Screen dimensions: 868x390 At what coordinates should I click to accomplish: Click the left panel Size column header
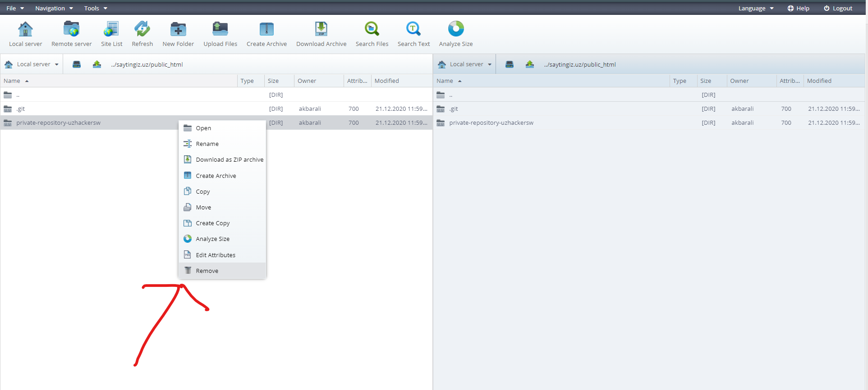(279, 81)
